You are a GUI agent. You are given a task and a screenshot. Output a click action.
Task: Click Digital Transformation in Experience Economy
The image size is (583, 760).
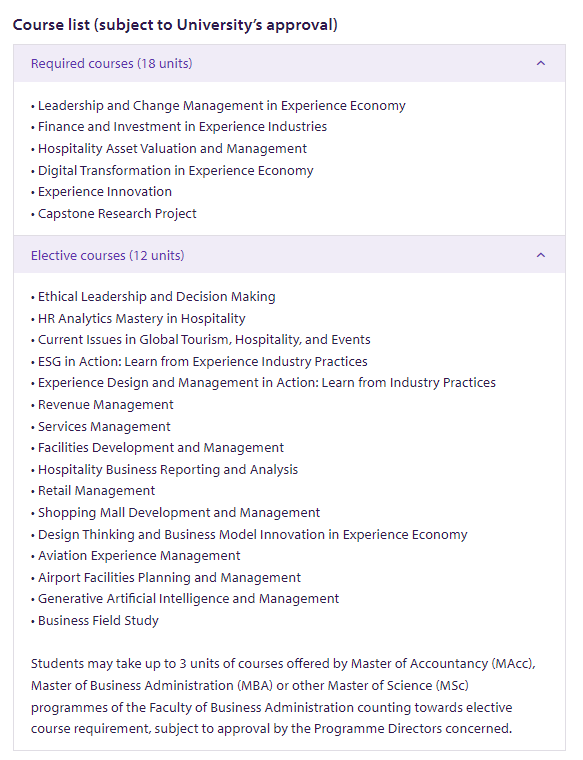click(x=175, y=171)
